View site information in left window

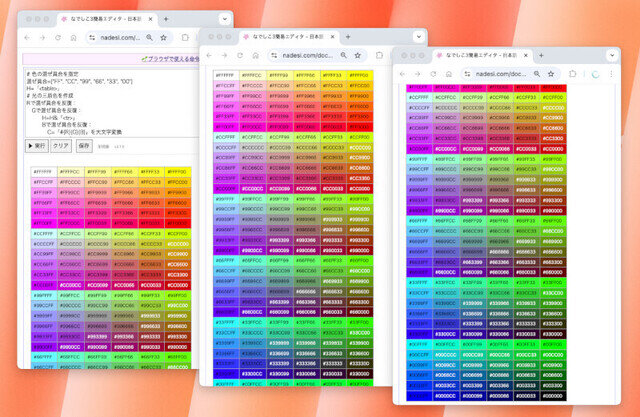pyautogui.click(x=93, y=38)
